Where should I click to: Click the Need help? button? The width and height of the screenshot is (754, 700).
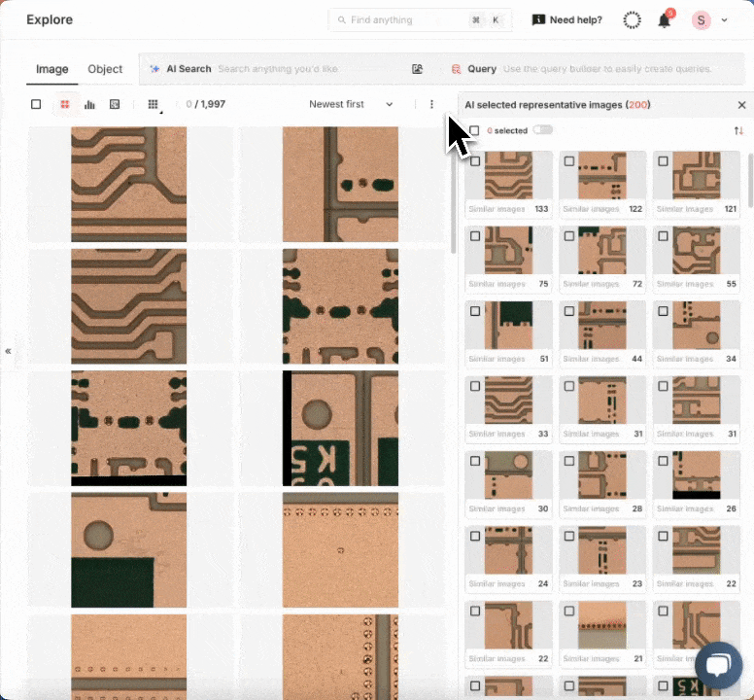pyautogui.click(x=566, y=20)
